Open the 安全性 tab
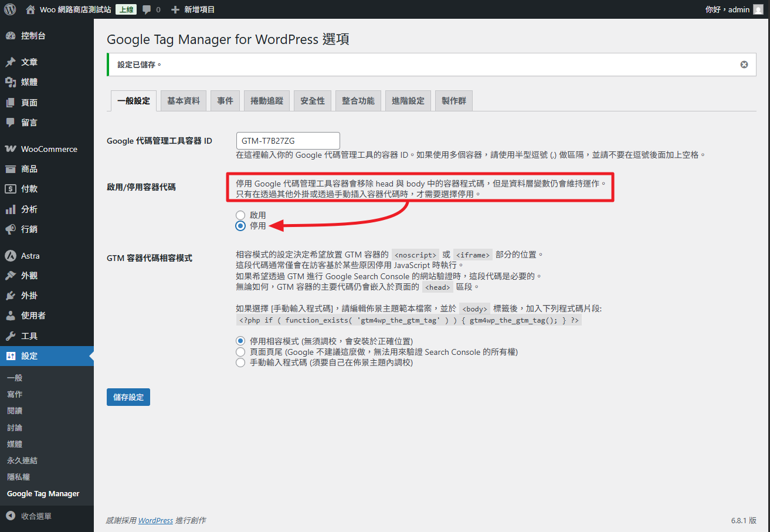The height and width of the screenshot is (532, 770). (x=313, y=101)
